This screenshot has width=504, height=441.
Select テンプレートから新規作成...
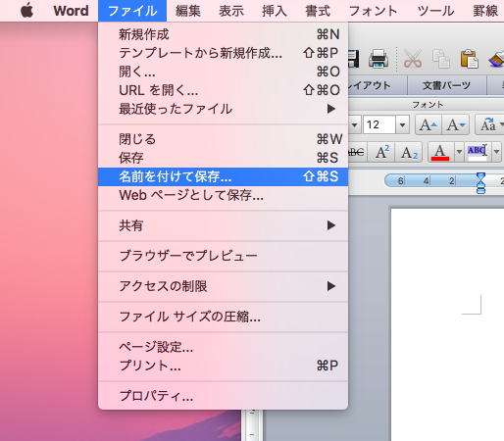(223, 53)
